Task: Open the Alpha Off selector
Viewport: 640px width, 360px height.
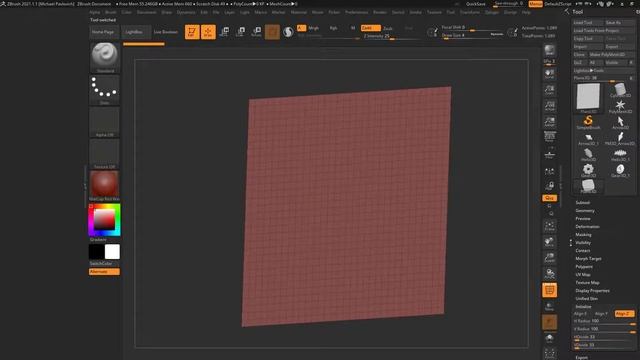Action: pyautogui.click(x=104, y=122)
